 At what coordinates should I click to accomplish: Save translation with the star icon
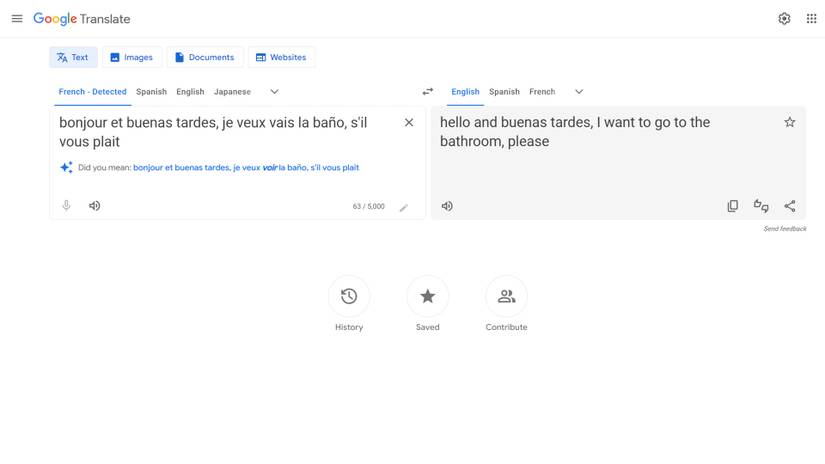(790, 123)
